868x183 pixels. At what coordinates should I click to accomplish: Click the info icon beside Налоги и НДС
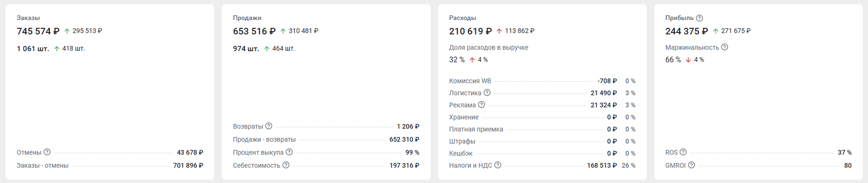498,165
